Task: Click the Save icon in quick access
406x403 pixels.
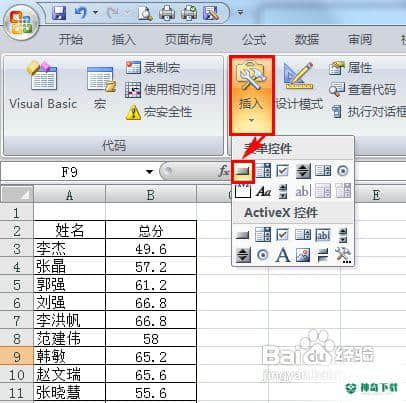Action: coord(60,13)
